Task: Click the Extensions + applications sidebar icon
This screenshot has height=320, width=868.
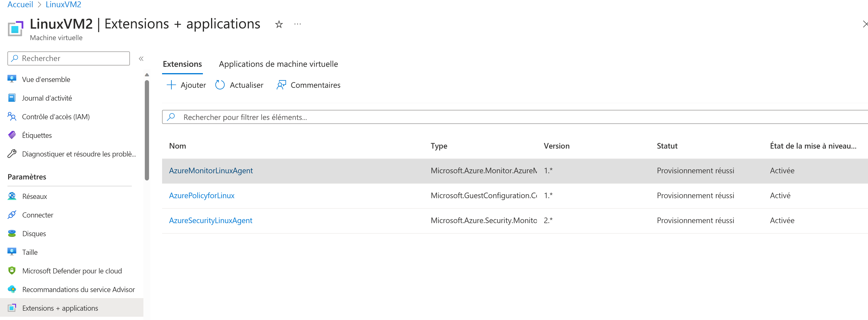Action: [x=12, y=308]
